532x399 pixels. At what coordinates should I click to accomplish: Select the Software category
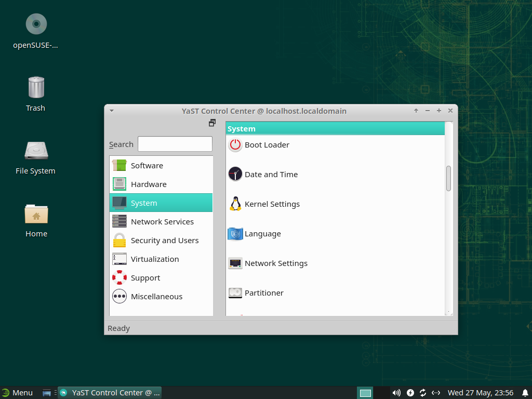147,166
